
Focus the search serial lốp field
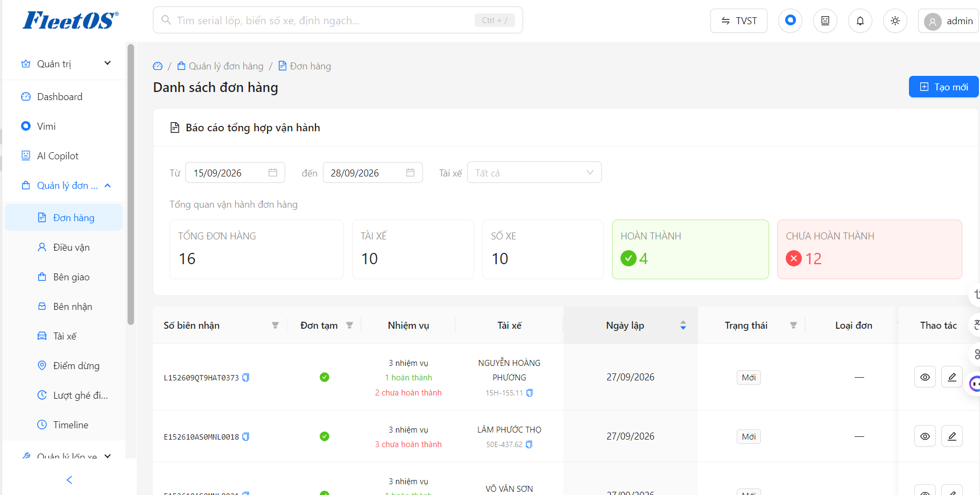pos(337,20)
